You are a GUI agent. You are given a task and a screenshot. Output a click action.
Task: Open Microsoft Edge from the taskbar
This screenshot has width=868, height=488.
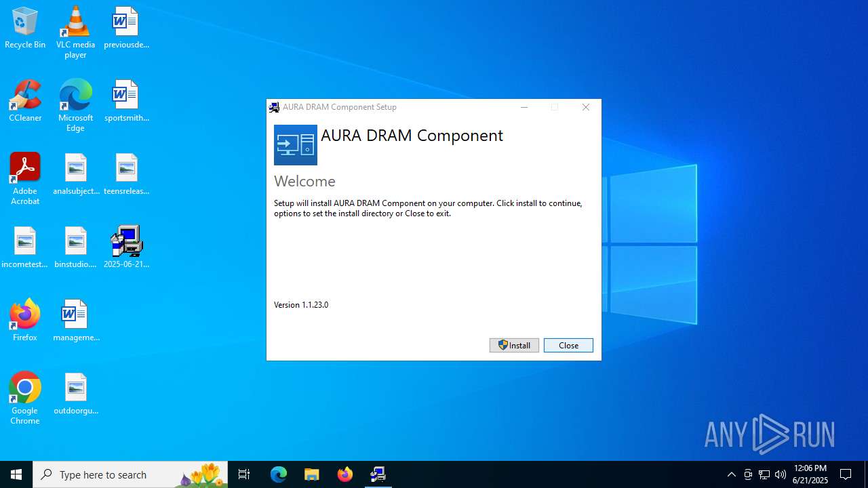point(279,474)
